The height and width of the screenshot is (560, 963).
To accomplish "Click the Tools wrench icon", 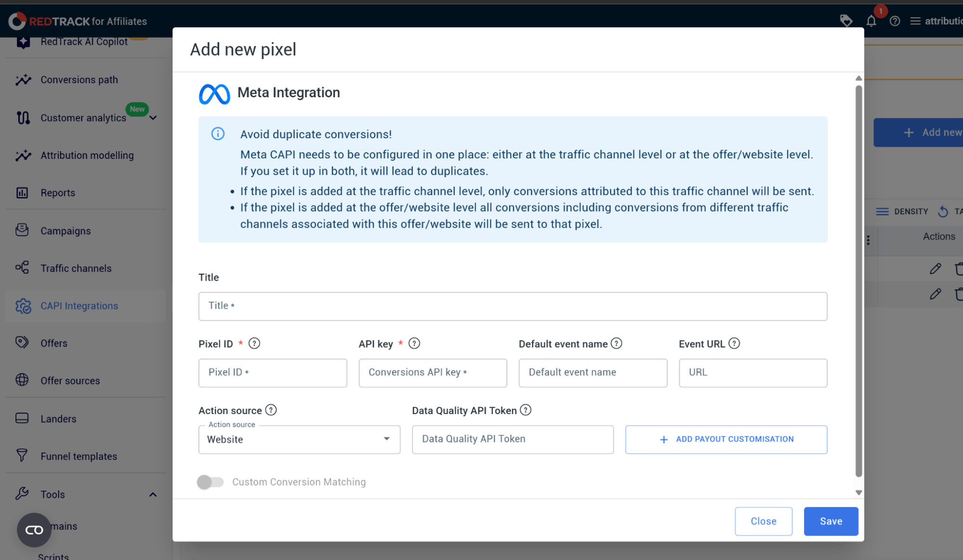I will pos(22,494).
